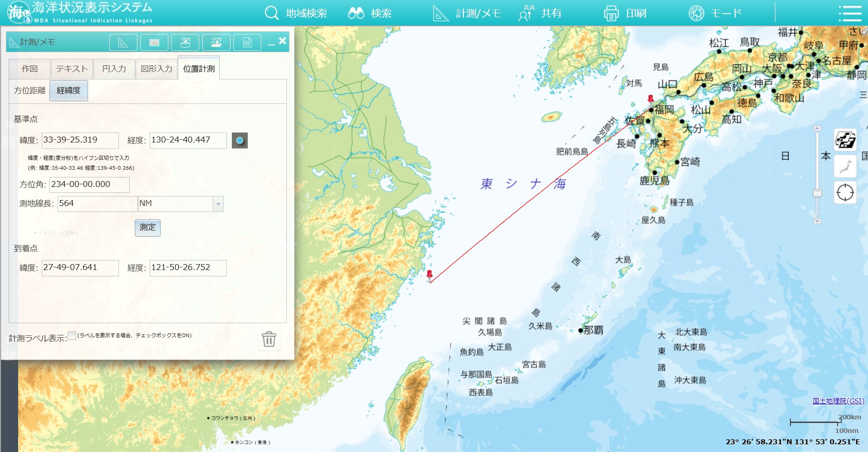
Task: Click the red pin at the line's southwest end
Action: [x=430, y=275]
